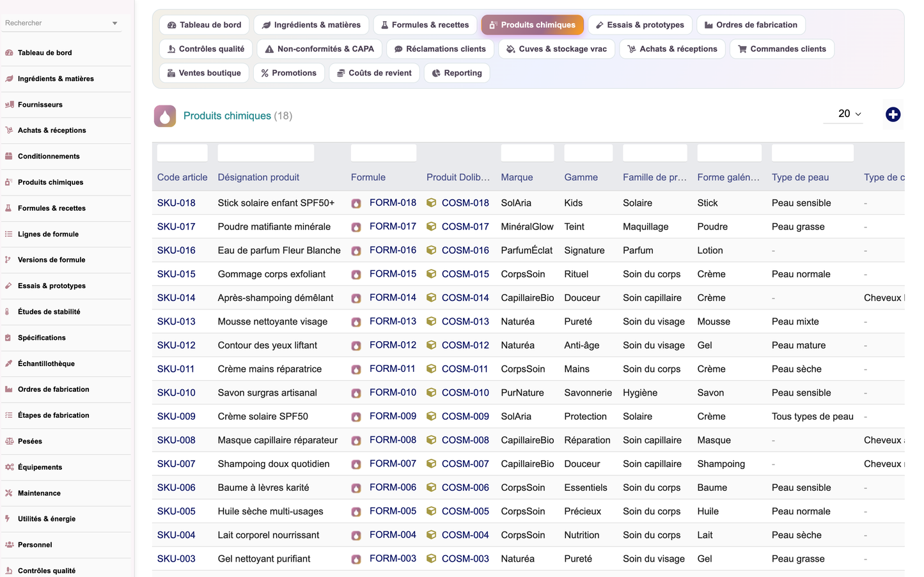Screen dimensions: 924x577
Task: Click the cube icon beside COSM-005
Action: (432, 511)
